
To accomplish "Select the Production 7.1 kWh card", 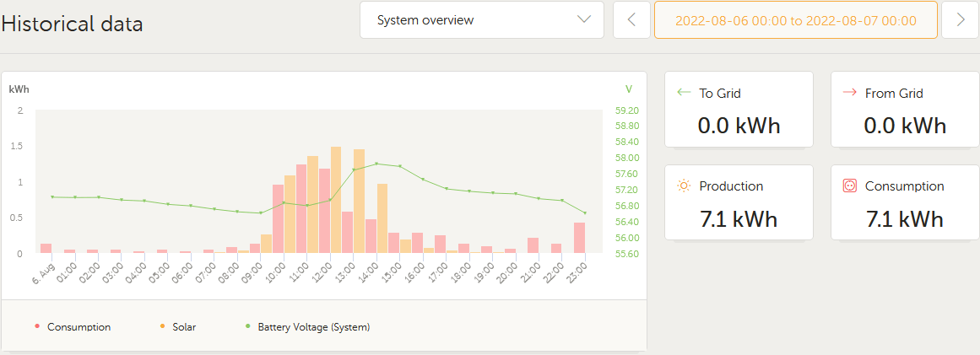I will (739, 202).
